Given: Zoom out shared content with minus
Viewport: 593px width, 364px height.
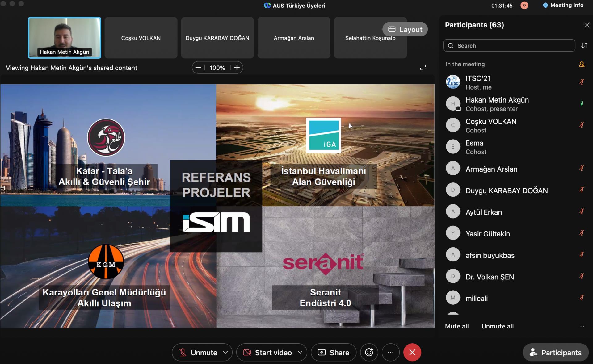Looking at the screenshot, I should pyautogui.click(x=198, y=68).
